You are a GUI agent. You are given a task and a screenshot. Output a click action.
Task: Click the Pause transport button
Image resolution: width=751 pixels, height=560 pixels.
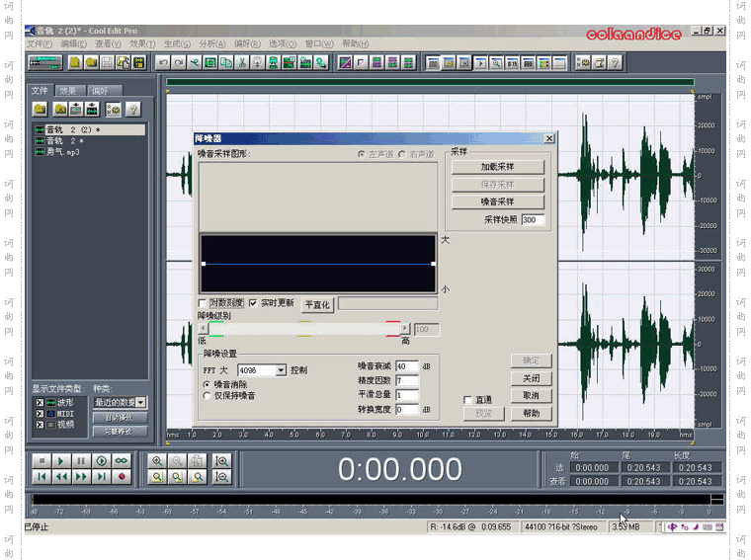coord(81,461)
